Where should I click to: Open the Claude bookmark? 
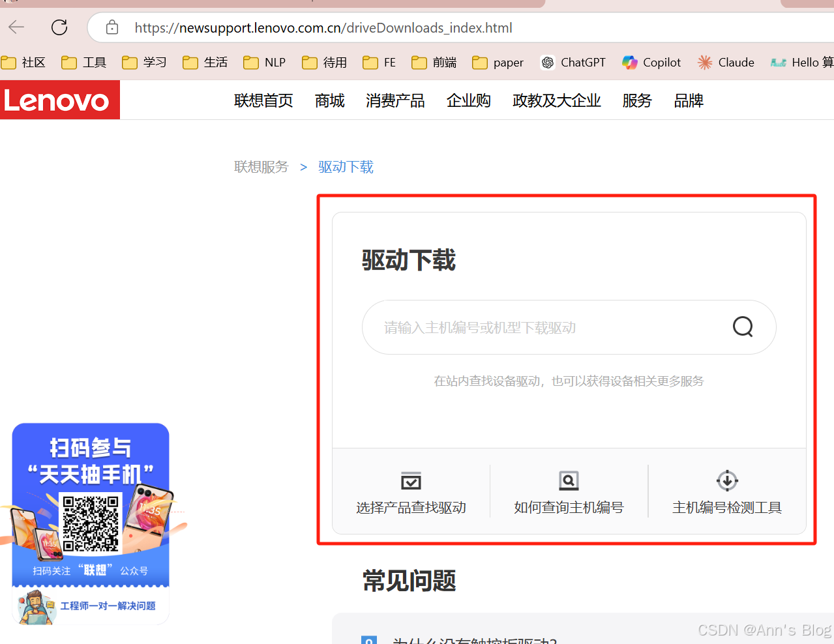click(x=726, y=63)
